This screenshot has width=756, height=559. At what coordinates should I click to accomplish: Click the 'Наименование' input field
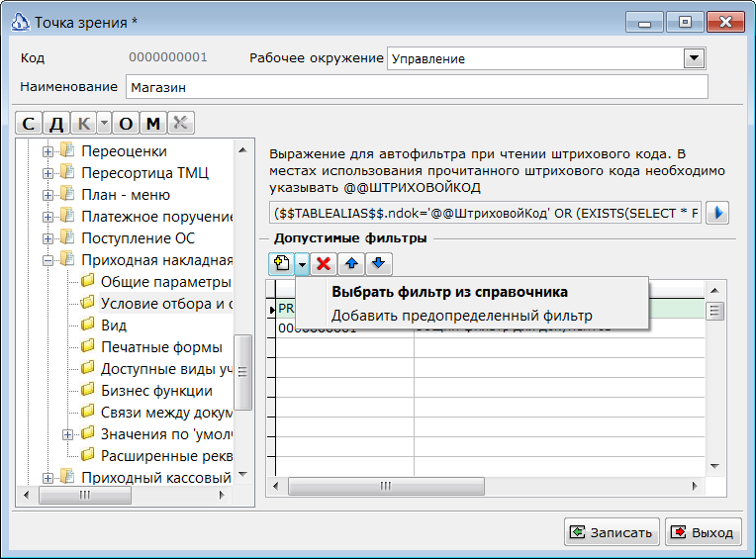[x=417, y=87]
